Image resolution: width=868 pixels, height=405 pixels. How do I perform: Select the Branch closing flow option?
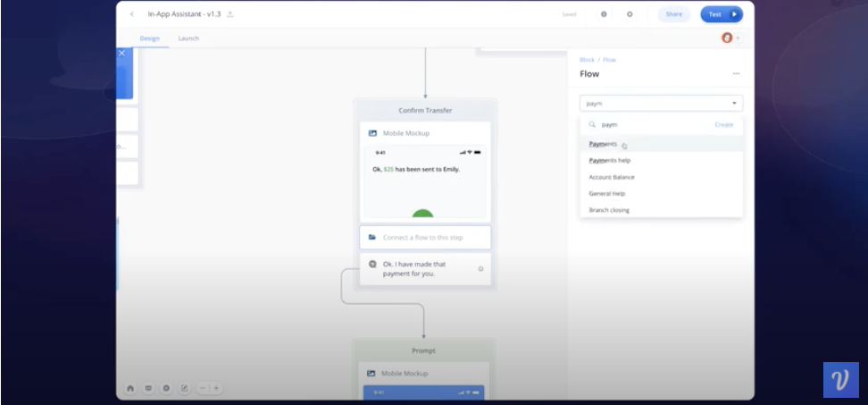tap(661, 210)
